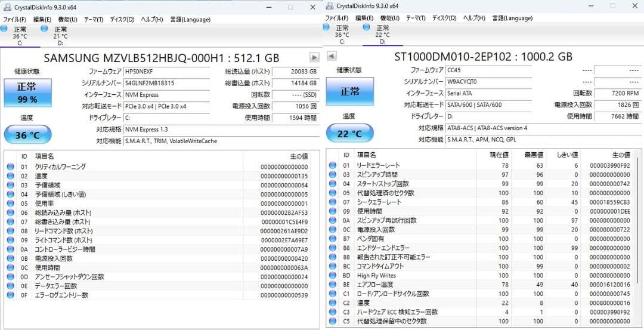Click status icon for ハードウェア ECC 検知エラー回数 row
644x330 pixels.
point(333,312)
